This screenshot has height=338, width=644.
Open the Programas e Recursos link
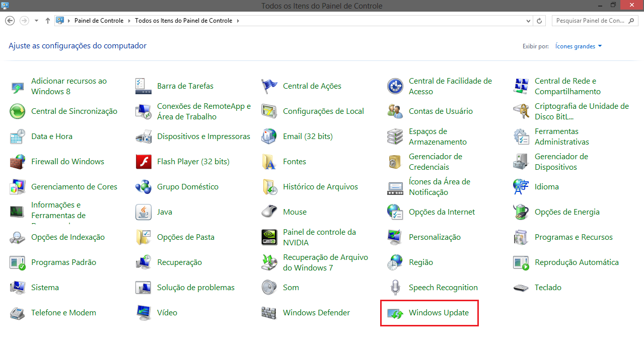pyautogui.click(x=574, y=237)
